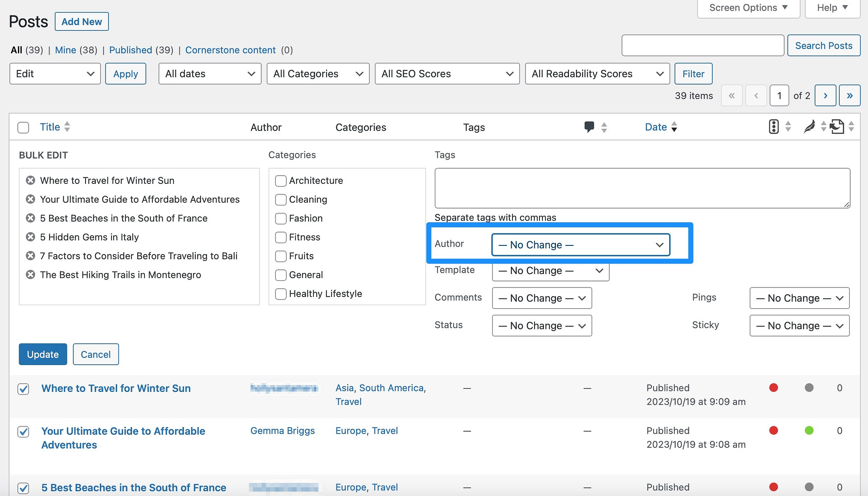Expand the All SEO Scores dropdown

[447, 74]
